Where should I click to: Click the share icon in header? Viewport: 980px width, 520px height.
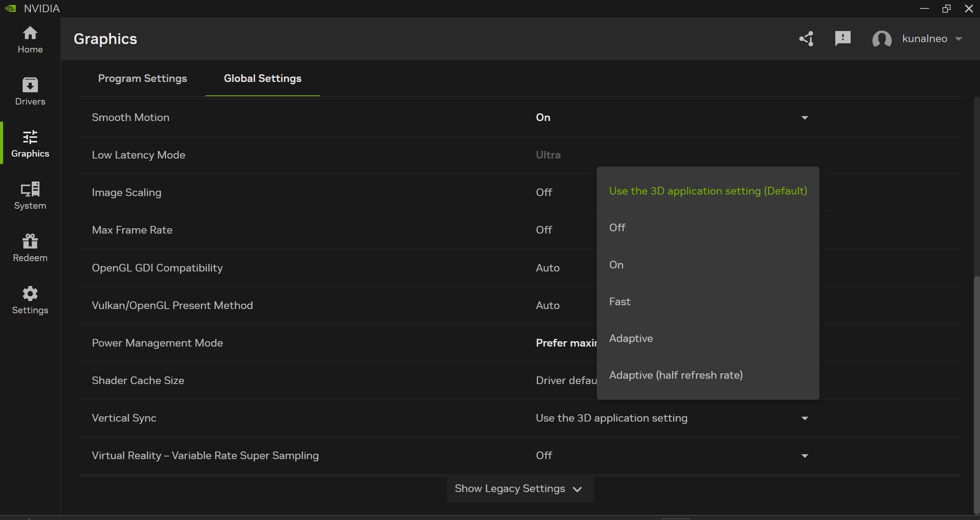pos(806,39)
